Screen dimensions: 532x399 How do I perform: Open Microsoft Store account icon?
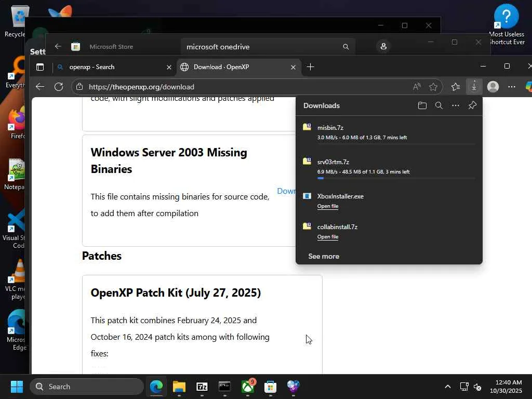pos(383,46)
